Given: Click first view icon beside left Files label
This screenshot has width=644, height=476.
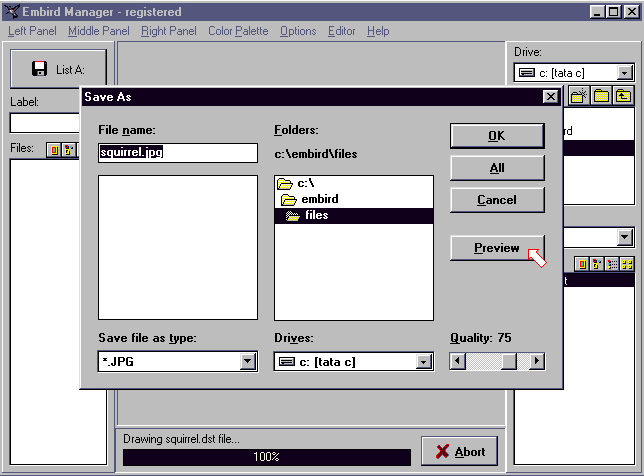Looking at the screenshot, I should coord(54,150).
